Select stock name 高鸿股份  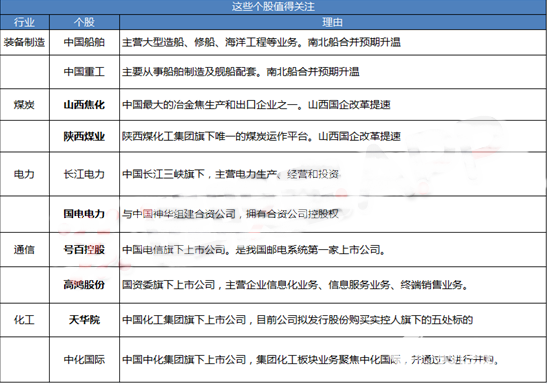(84, 285)
